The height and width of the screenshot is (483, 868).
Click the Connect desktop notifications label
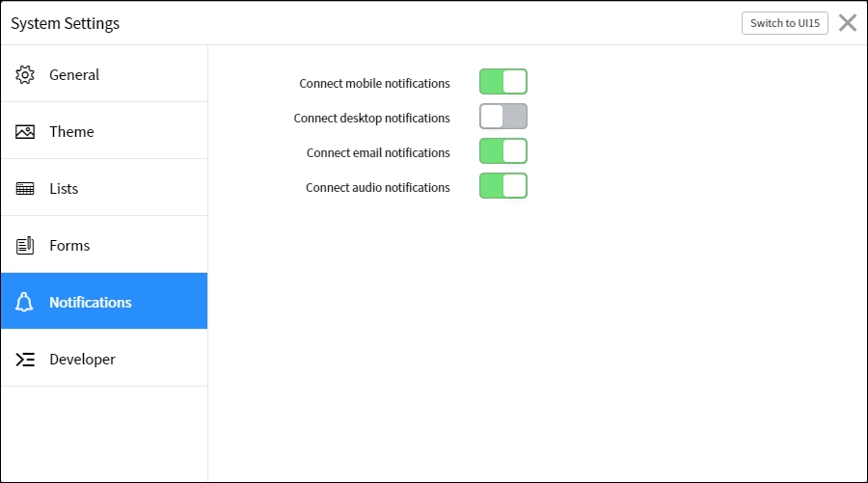click(371, 118)
